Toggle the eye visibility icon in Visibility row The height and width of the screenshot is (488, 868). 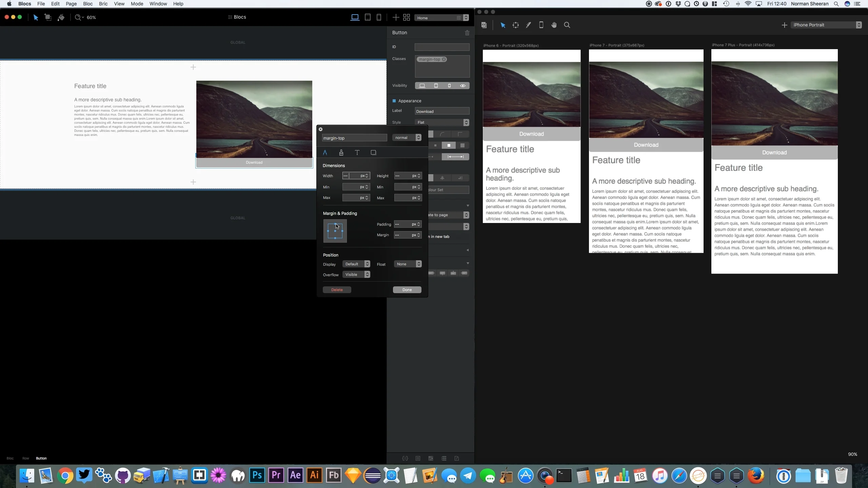[x=462, y=86]
